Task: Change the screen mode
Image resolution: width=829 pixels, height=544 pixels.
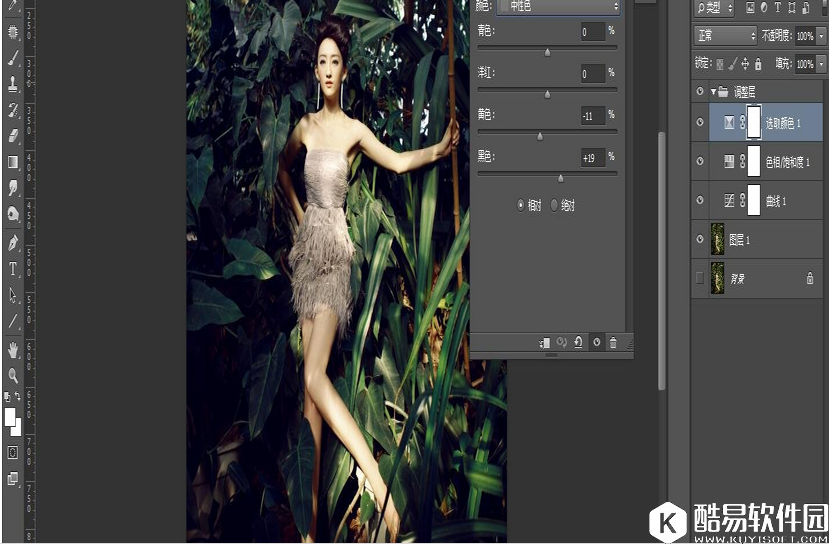Action: (x=13, y=478)
